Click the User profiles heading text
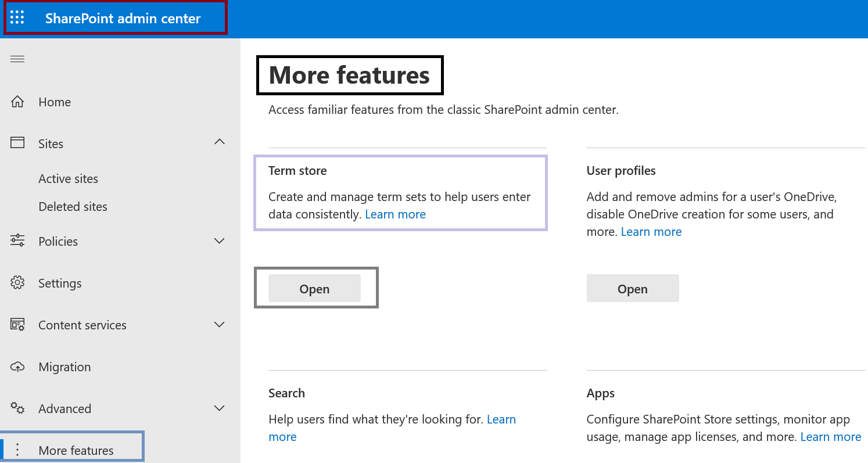 (621, 171)
